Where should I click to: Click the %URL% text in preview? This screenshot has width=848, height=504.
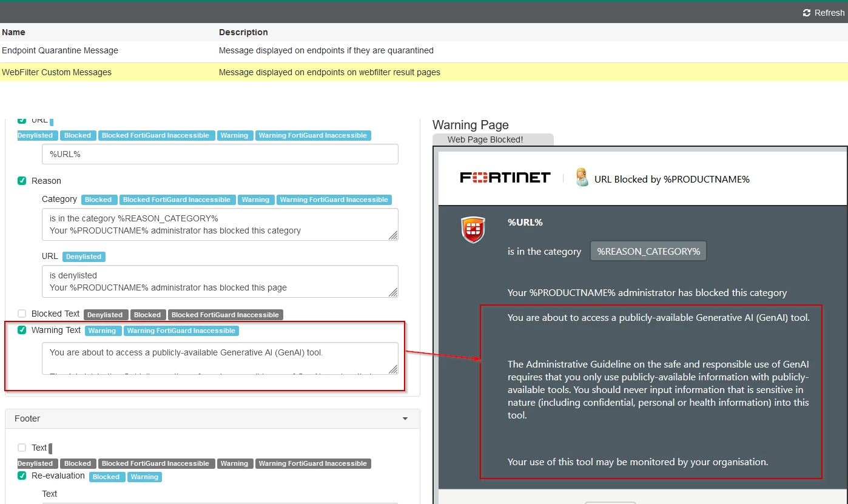coord(525,222)
